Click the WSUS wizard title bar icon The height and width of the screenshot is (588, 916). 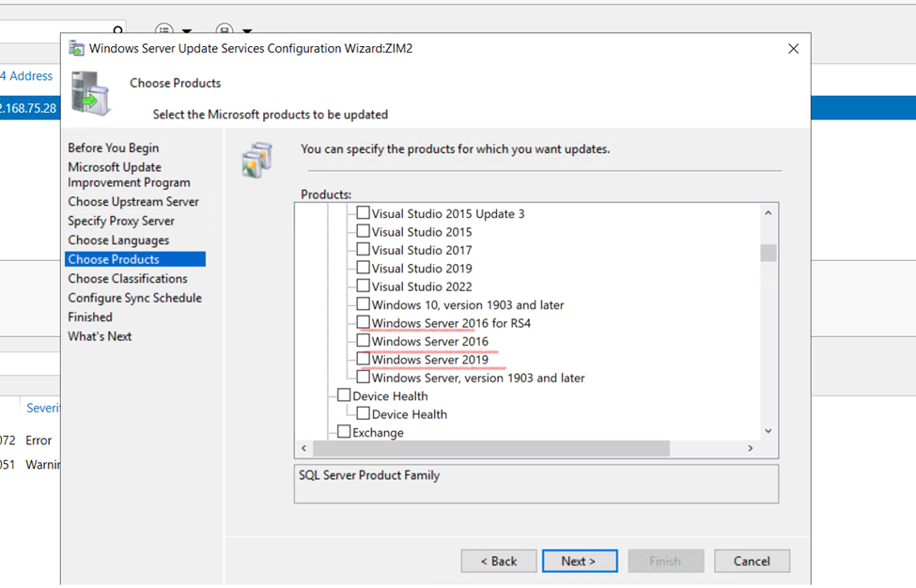coord(77,49)
